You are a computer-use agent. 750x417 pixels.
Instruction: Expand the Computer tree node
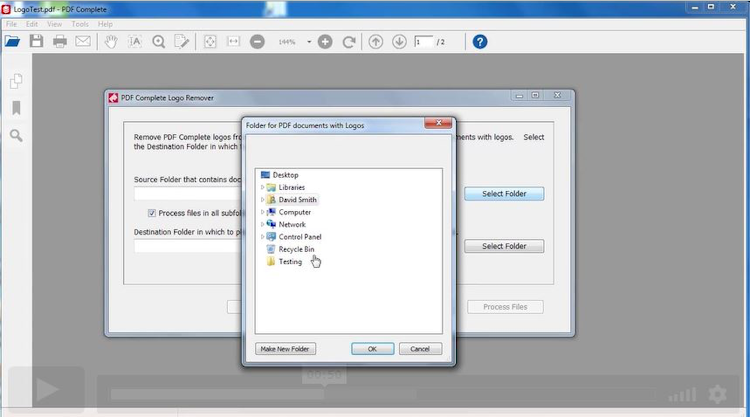[262, 212]
